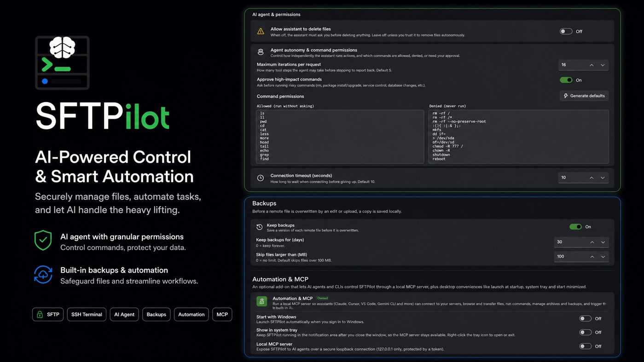The width and height of the screenshot is (644, 362).
Task: Increase Connection timeout seconds value
Action: pyautogui.click(x=592, y=178)
